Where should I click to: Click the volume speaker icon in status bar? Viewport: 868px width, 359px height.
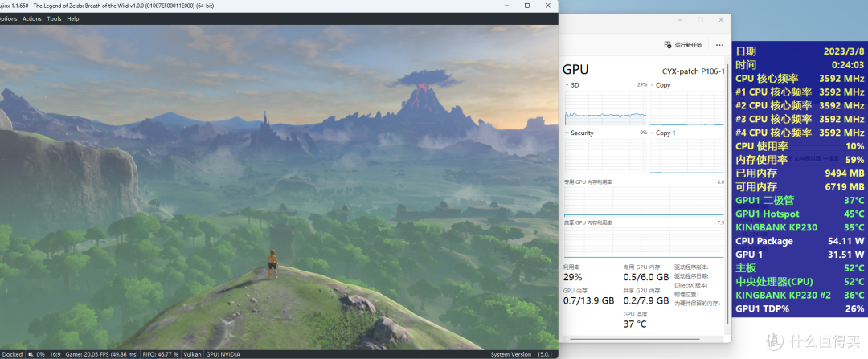(x=31, y=353)
